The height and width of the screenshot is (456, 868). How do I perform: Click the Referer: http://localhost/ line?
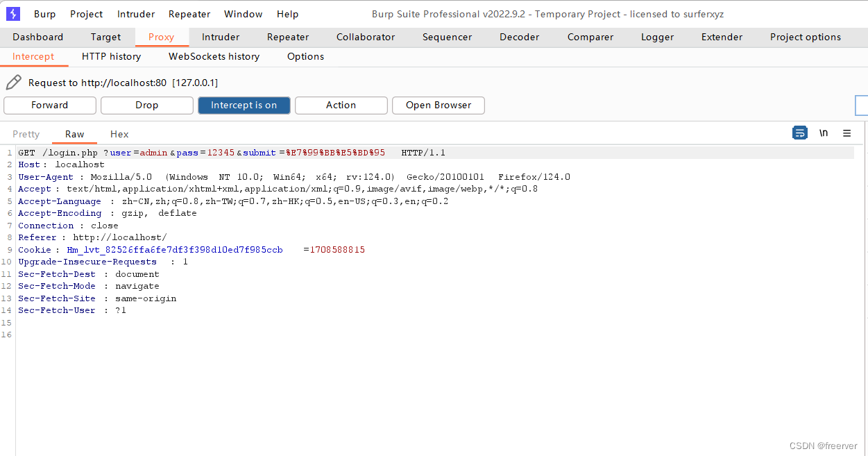point(92,237)
